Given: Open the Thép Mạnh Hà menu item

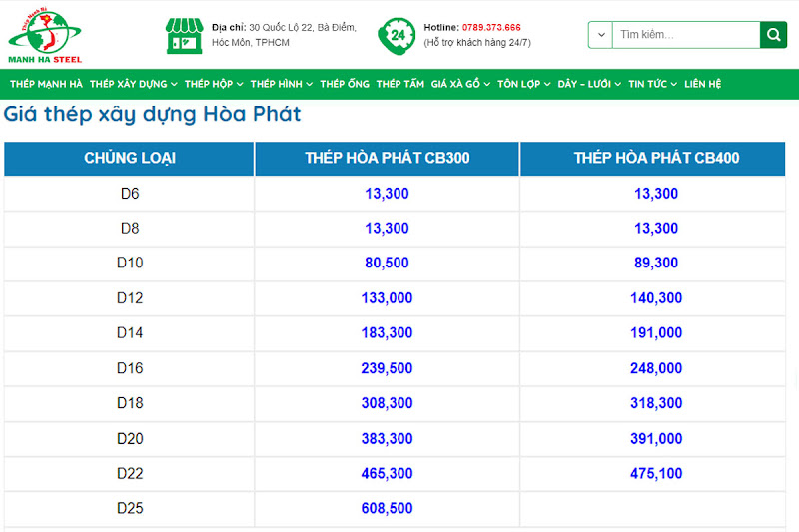Looking at the screenshot, I should click(46, 84).
